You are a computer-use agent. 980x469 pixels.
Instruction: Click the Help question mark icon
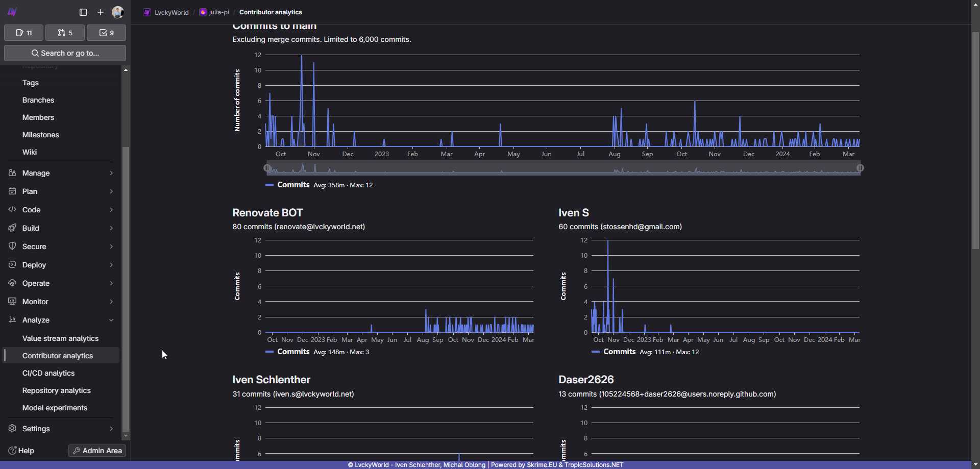click(12, 451)
